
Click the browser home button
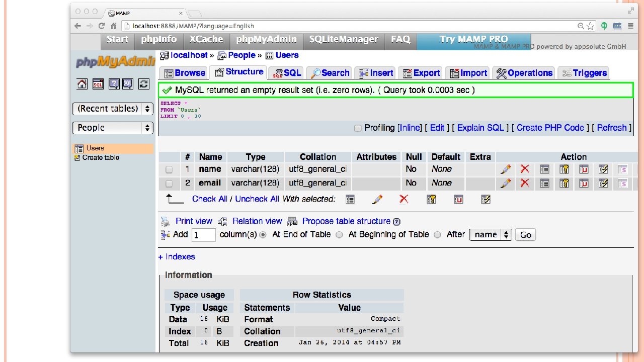click(x=114, y=26)
